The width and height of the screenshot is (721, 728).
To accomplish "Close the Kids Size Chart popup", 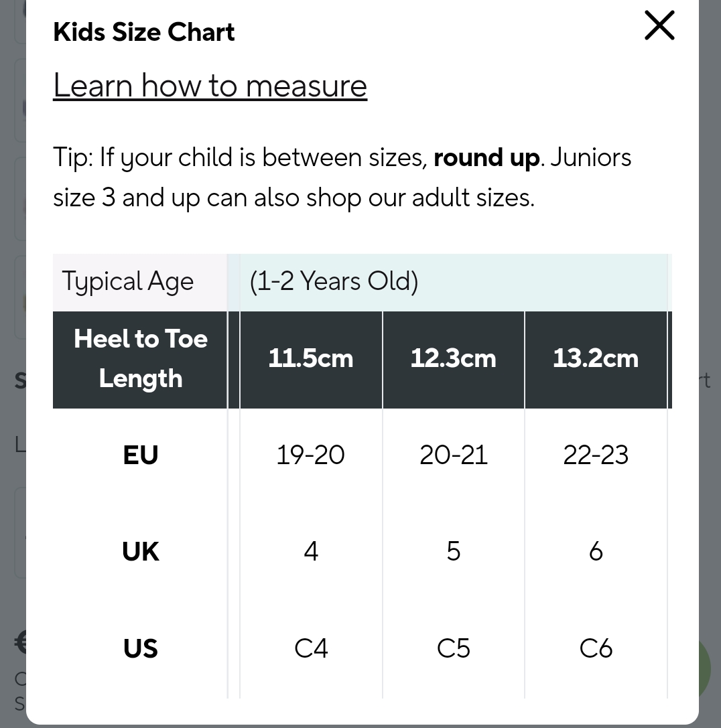I will coord(659,26).
